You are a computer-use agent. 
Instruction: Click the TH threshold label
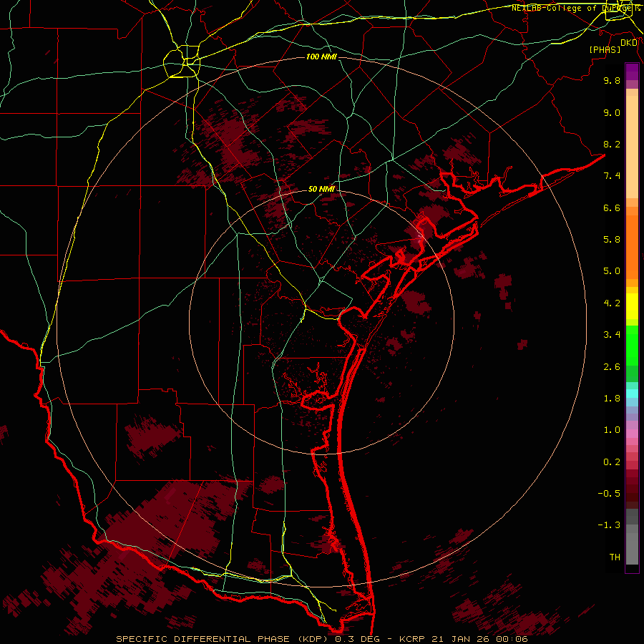click(x=615, y=557)
